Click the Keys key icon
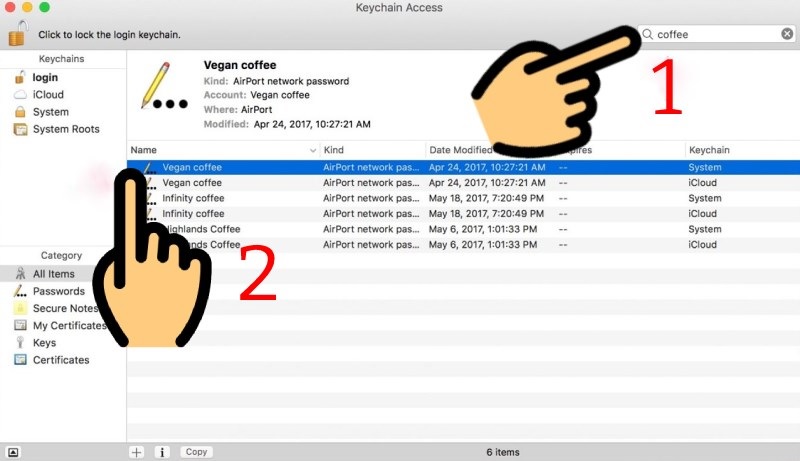800x461 pixels. tap(20, 342)
